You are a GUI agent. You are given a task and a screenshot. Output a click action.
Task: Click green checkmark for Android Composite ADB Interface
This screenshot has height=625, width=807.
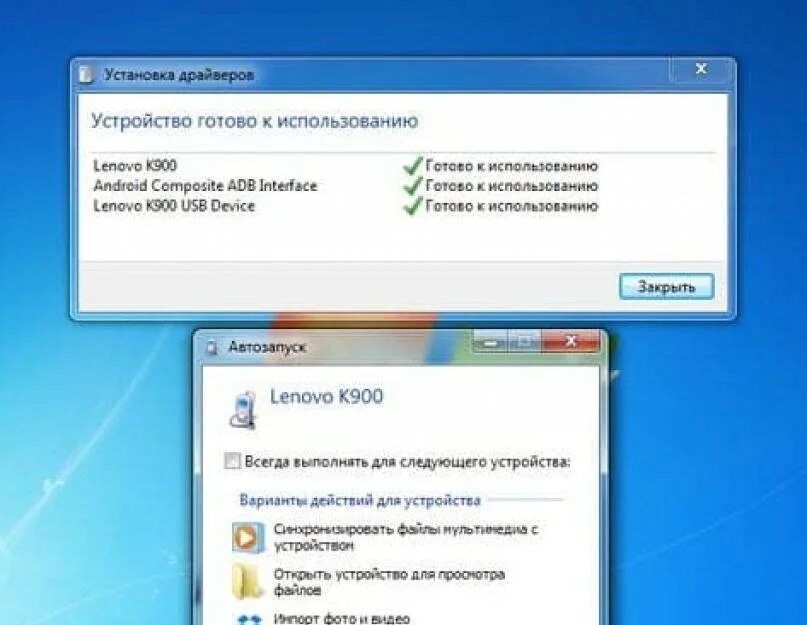click(x=413, y=186)
